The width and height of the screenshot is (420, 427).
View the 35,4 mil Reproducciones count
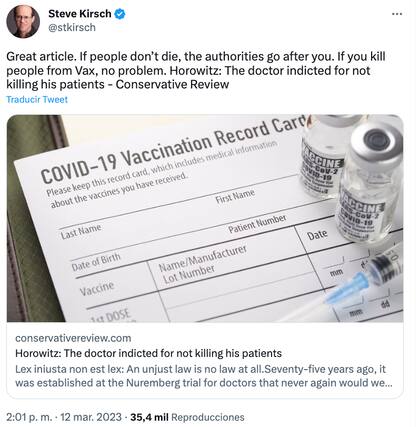tap(187, 417)
